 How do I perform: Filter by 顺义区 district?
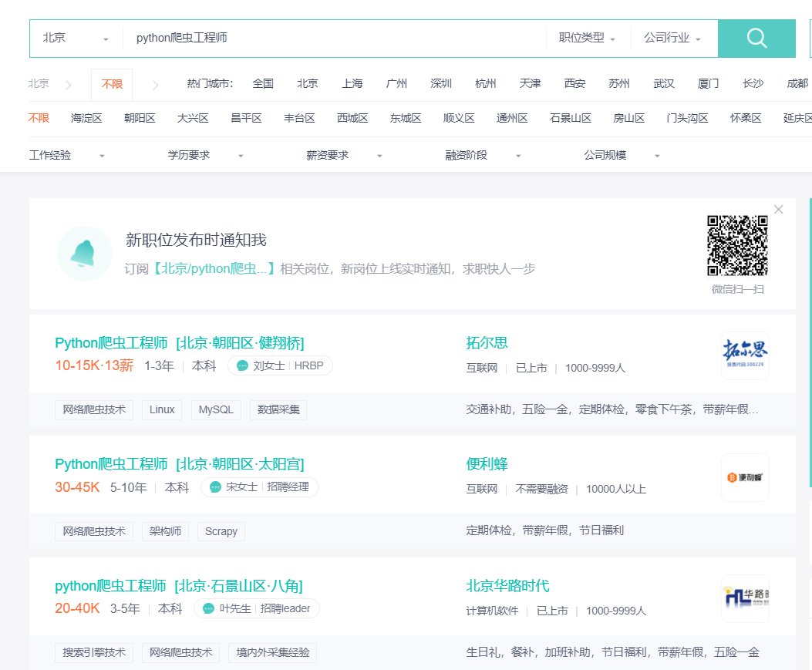(x=459, y=119)
